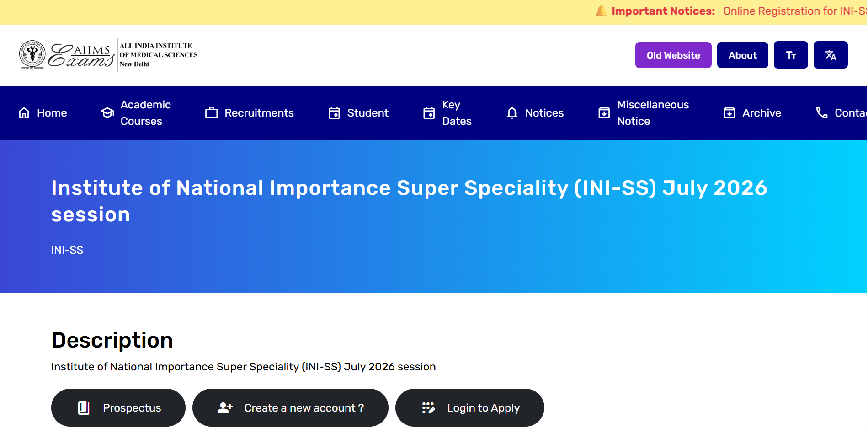The height and width of the screenshot is (428, 868).
Task: Click Create a new account button
Action: pos(290,407)
